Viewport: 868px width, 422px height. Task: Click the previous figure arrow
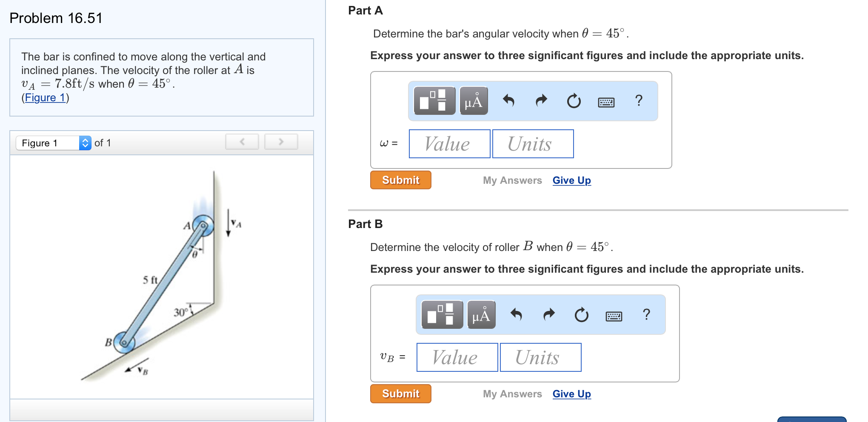(x=242, y=141)
